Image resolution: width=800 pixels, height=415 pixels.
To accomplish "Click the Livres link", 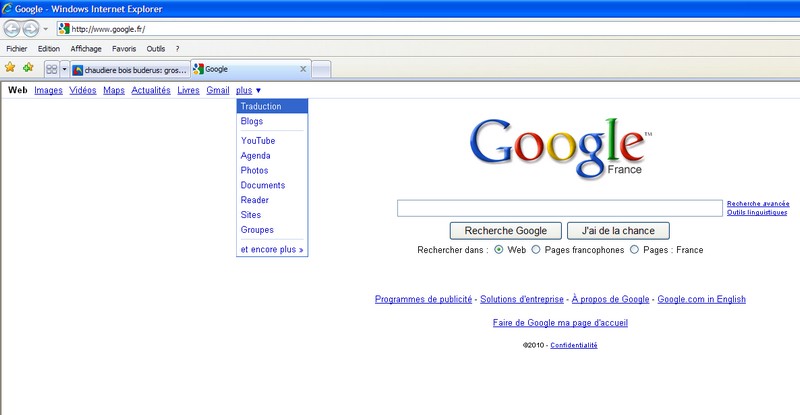I will pyautogui.click(x=188, y=90).
